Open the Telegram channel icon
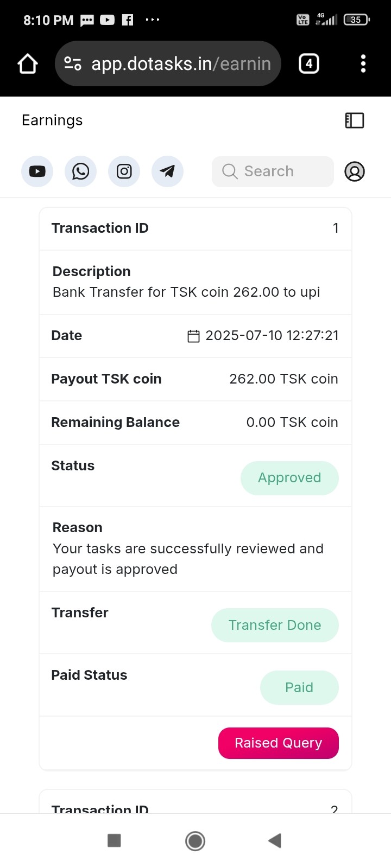The image size is (391, 868). tap(167, 171)
